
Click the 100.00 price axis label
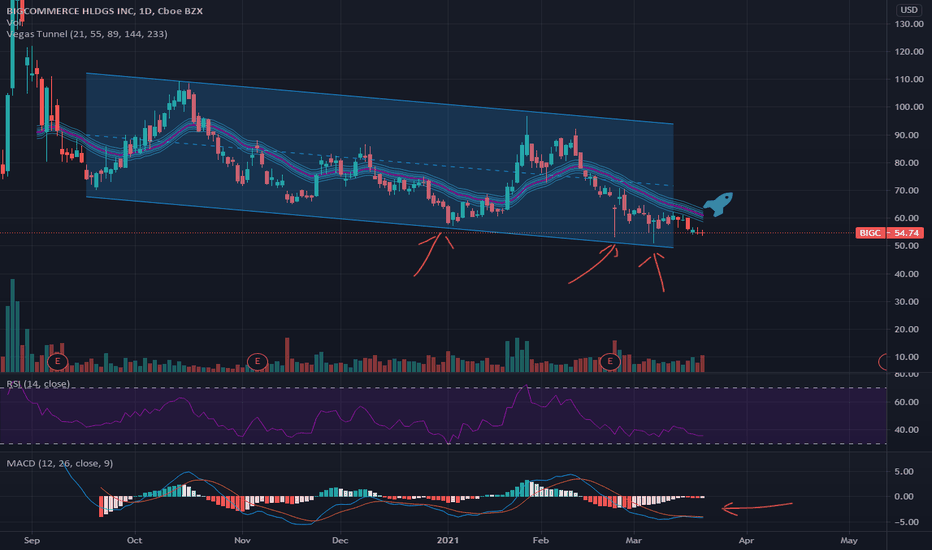click(909, 107)
